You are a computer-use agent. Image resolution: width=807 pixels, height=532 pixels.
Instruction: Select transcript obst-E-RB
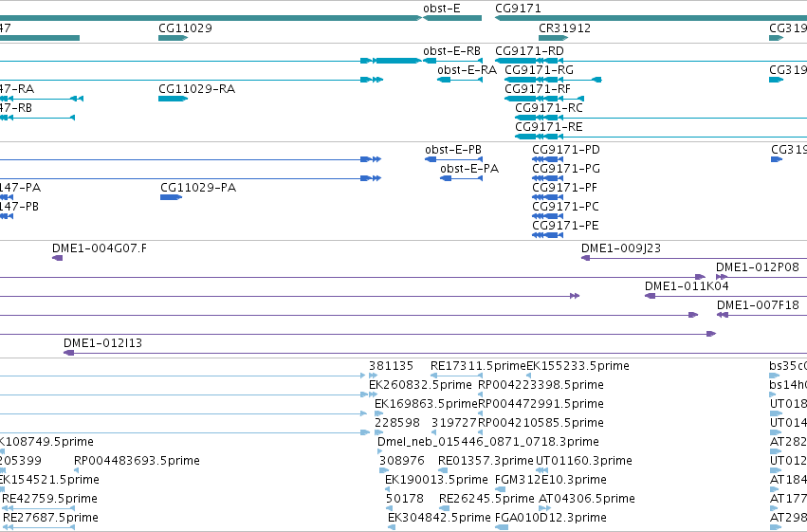(x=452, y=61)
